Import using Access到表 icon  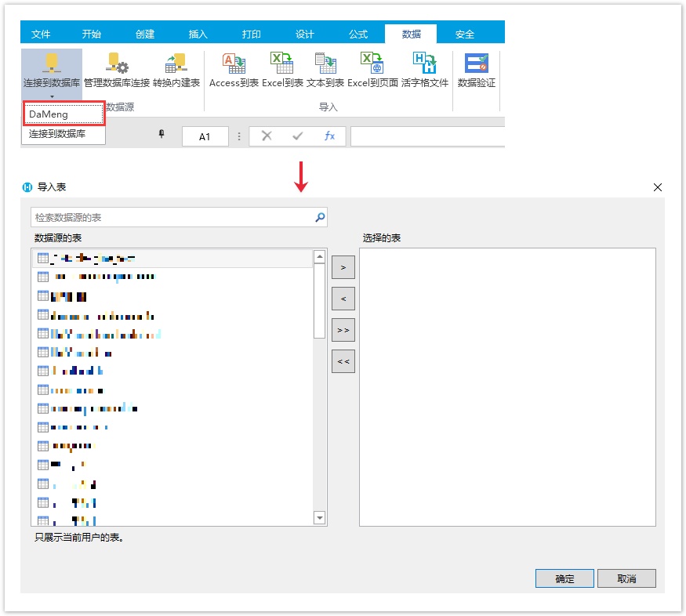[x=234, y=64]
